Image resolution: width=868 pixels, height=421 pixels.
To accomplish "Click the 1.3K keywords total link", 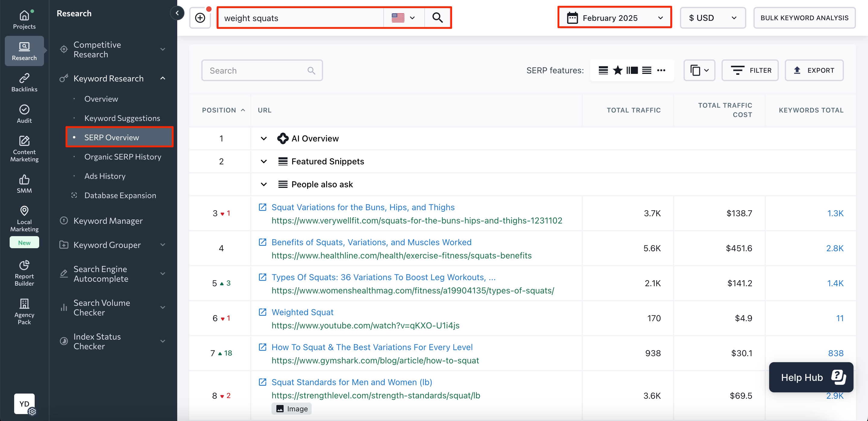I will [x=835, y=213].
